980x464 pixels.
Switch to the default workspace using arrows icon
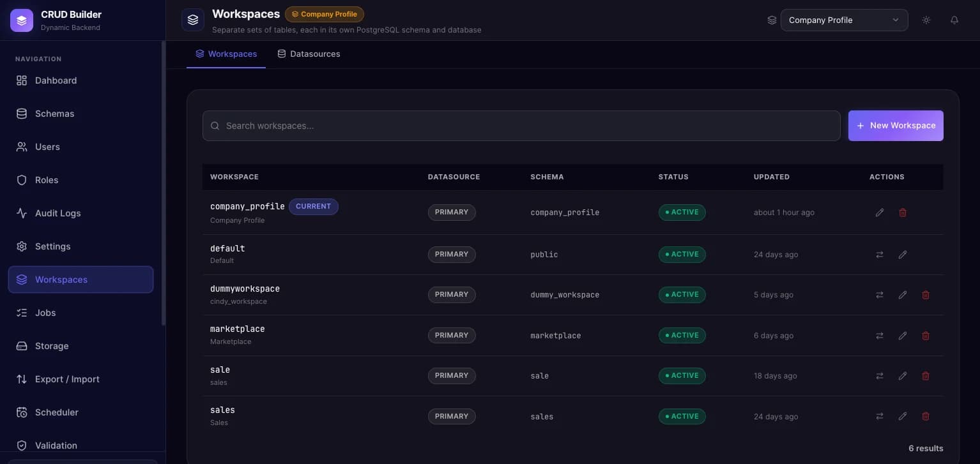click(880, 255)
